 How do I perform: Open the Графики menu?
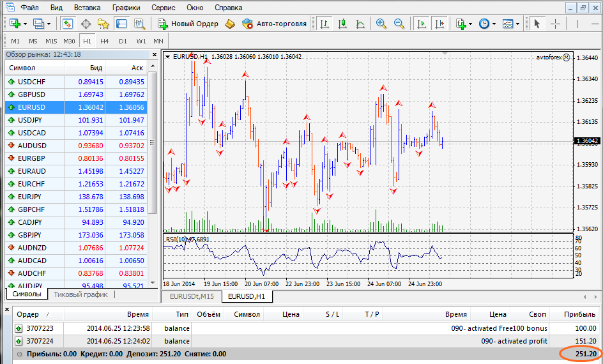pyautogui.click(x=126, y=8)
